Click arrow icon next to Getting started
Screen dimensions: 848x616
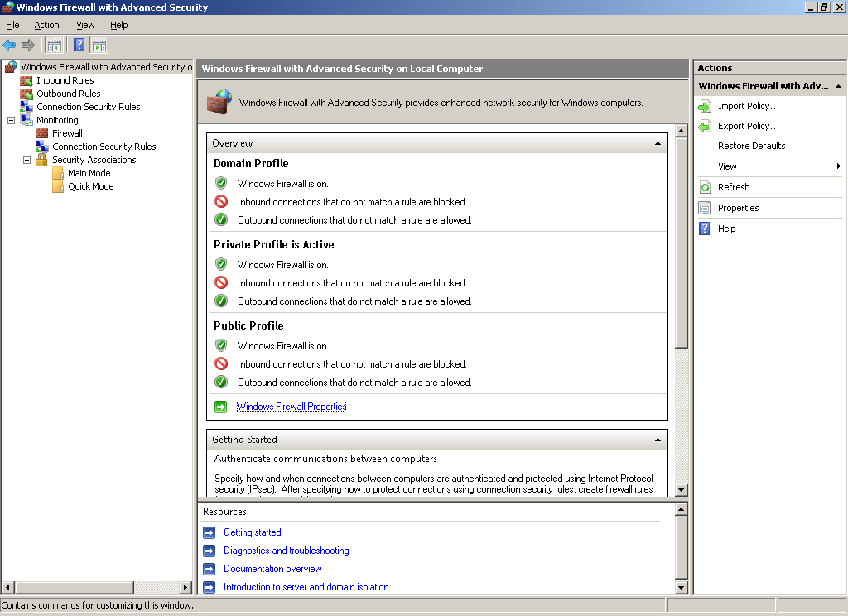pyautogui.click(x=210, y=532)
